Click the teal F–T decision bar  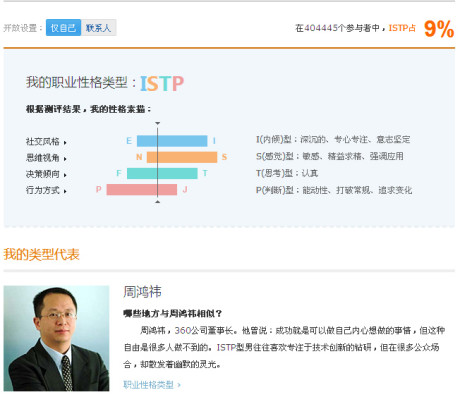[x=162, y=173]
